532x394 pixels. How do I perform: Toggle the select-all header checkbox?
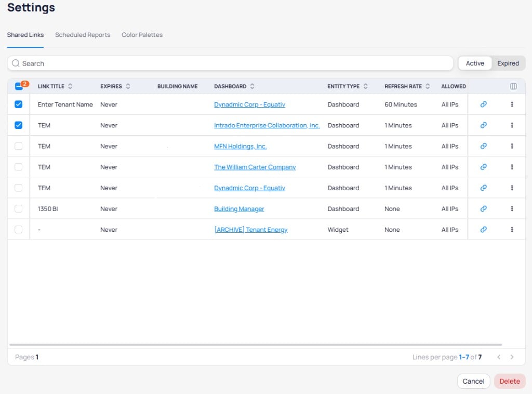click(x=19, y=86)
